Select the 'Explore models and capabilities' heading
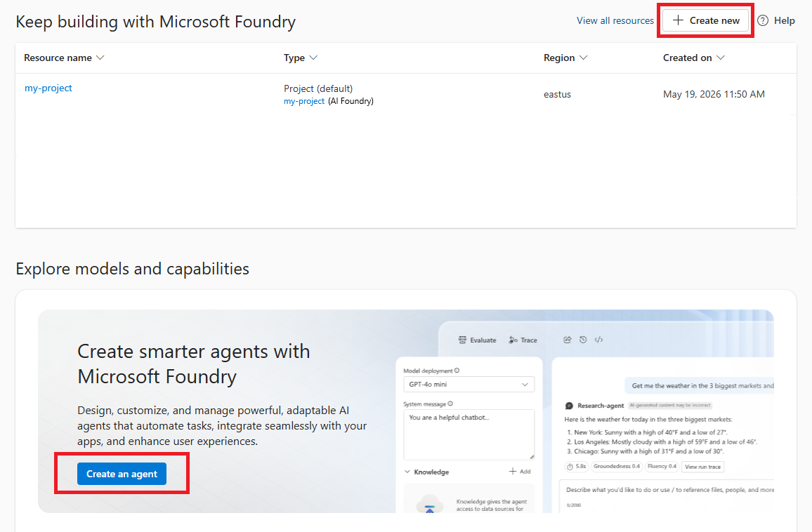Viewport: 812px width, 532px height. coord(133,269)
